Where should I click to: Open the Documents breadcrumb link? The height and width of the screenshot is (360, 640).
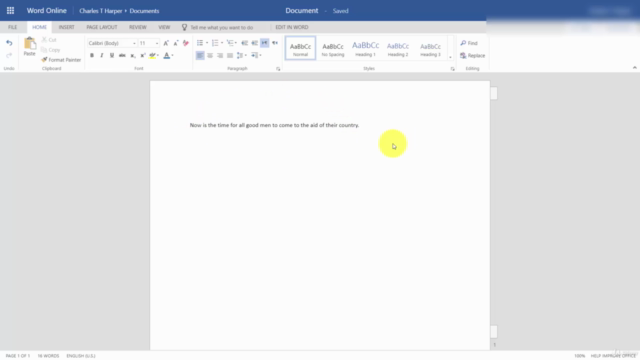click(144, 11)
